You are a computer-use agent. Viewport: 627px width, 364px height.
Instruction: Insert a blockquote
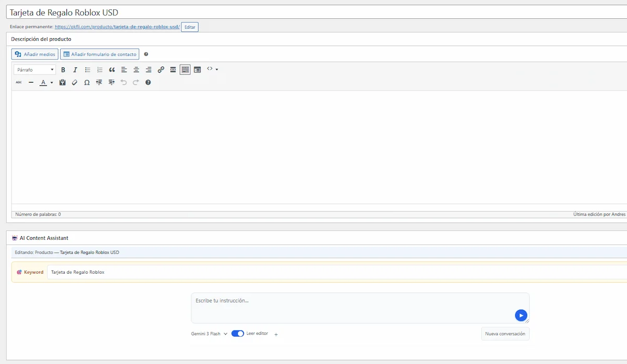click(112, 70)
